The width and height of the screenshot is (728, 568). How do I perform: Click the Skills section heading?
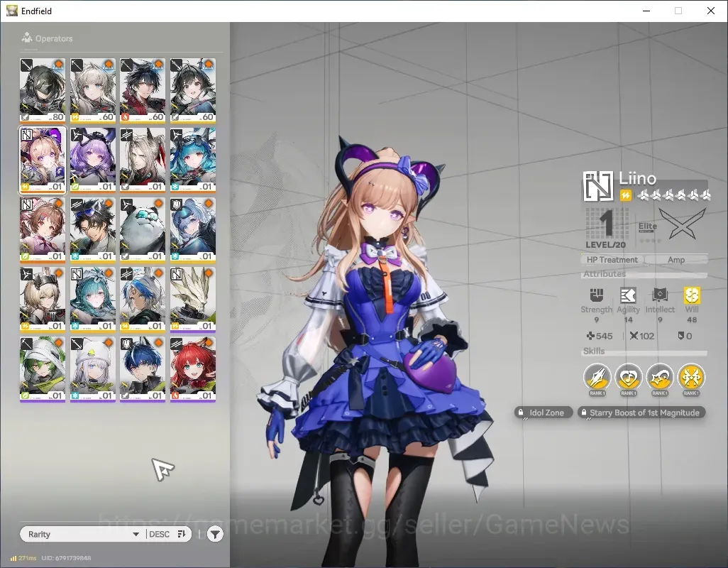coord(594,351)
